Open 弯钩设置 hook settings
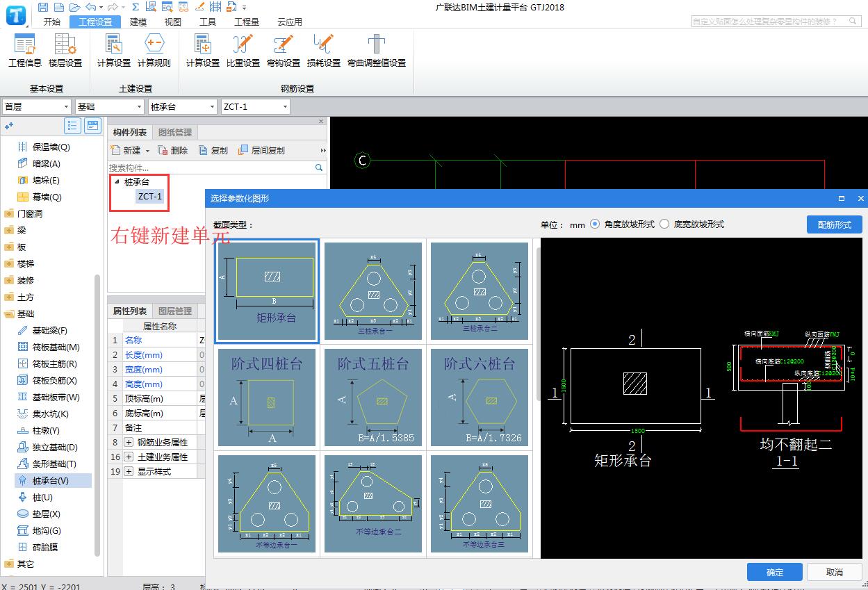The height and width of the screenshot is (590, 868). coord(284,50)
